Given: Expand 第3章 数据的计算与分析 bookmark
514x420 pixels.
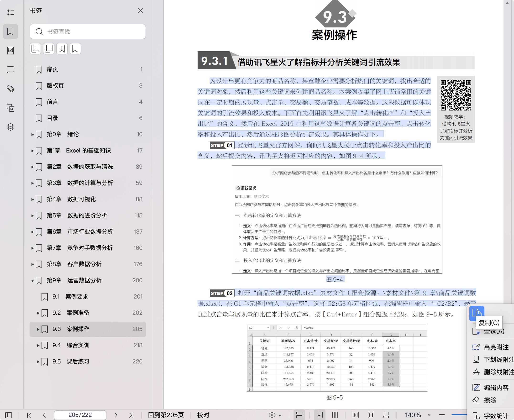Looking at the screenshot, I should (32, 183).
